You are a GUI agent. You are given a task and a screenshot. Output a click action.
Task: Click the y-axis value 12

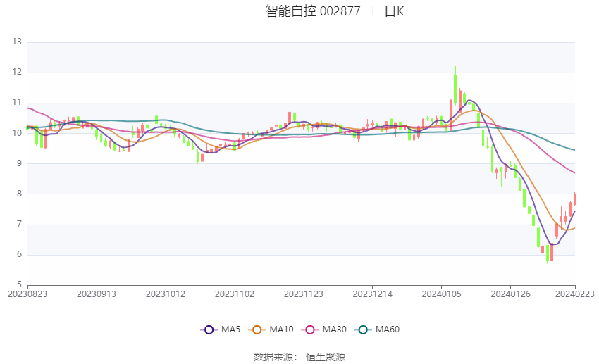pyautogui.click(x=17, y=72)
